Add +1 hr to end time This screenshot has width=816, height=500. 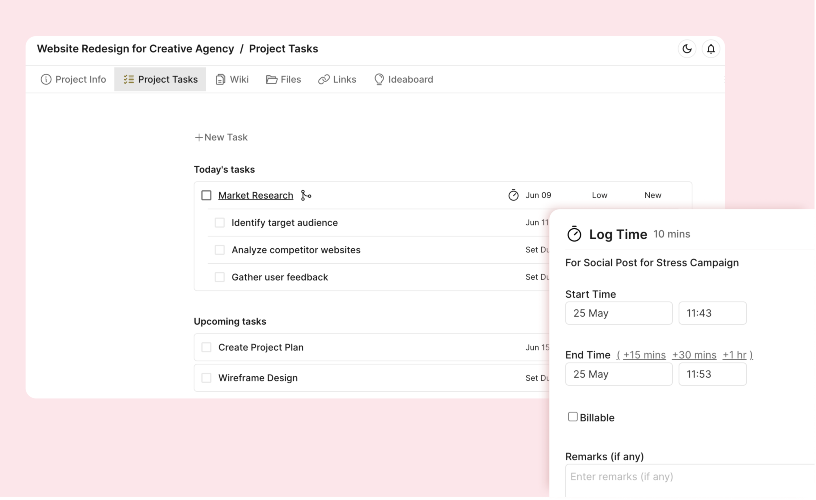point(734,355)
